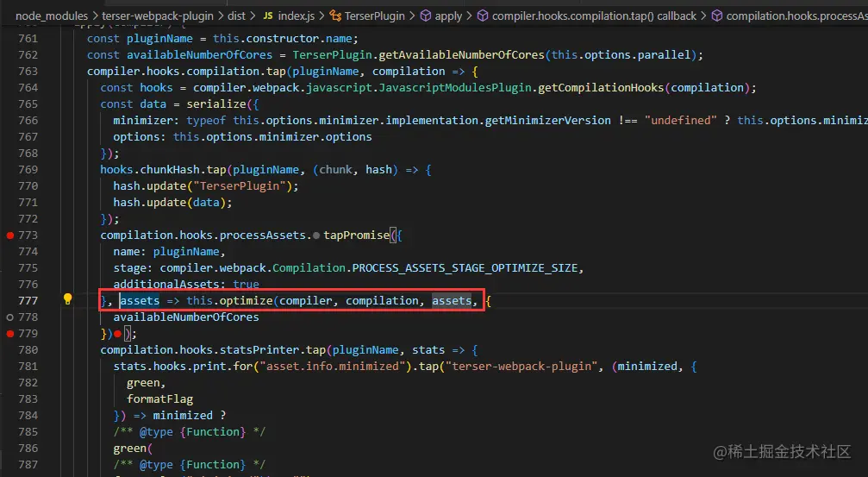Click the tapPromise method call on line 773
Image resolution: width=868 pixels, height=477 pixels.
coord(357,235)
